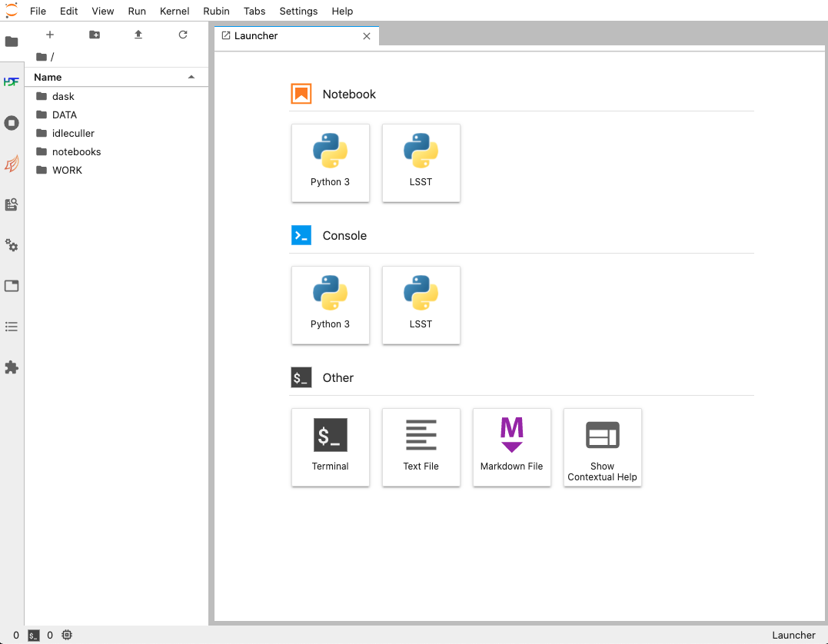Open the Table of Contents sidebar
The height and width of the screenshot is (644, 828).
point(12,327)
